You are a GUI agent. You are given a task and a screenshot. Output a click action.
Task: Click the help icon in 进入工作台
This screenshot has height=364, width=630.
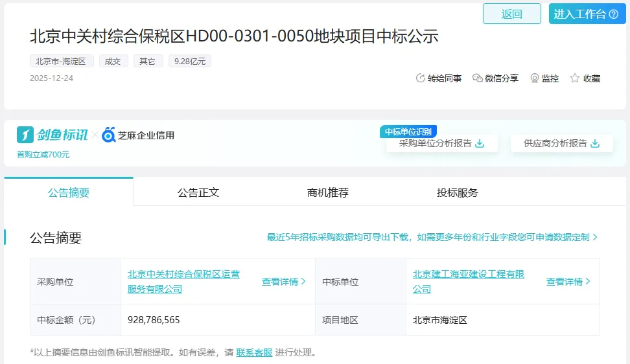[614, 14]
